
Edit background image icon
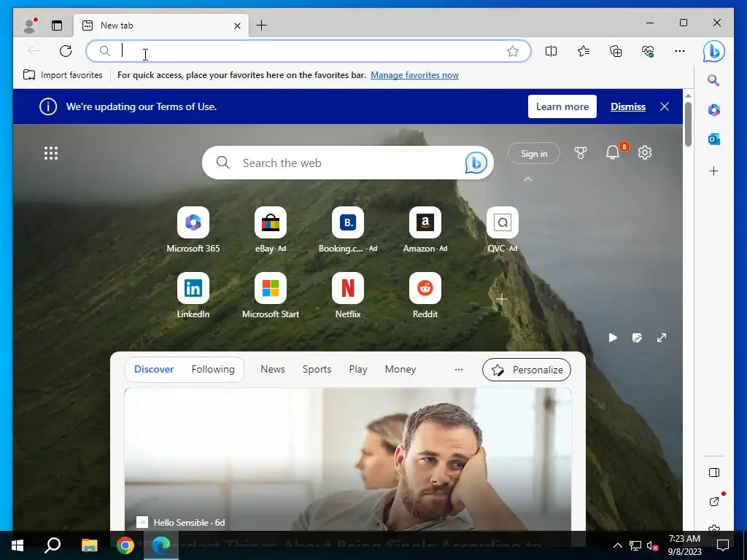pos(637,338)
